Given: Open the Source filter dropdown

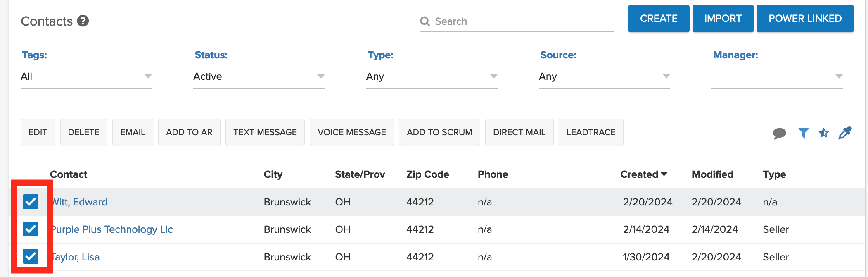Looking at the screenshot, I should 604,76.
